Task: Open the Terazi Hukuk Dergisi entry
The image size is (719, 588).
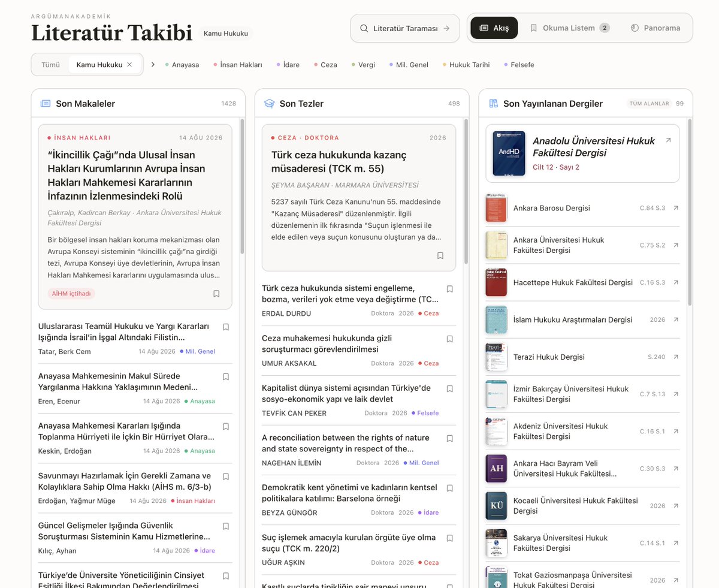Action: [582, 357]
